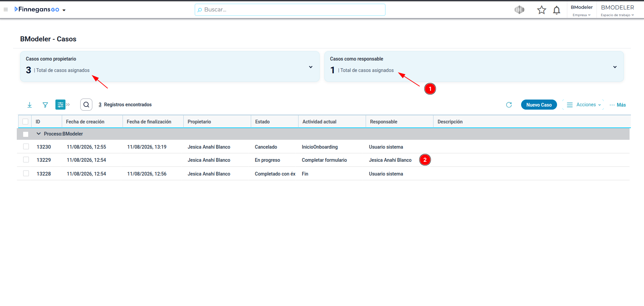The width and height of the screenshot is (644, 306).
Task: Click the Responsable cell Jesica Anahí Blanco
Action: pyautogui.click(x=390, y=160)
